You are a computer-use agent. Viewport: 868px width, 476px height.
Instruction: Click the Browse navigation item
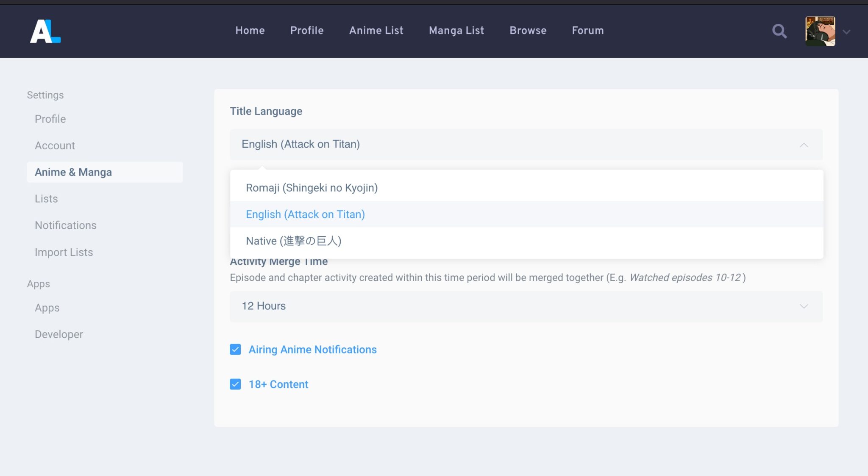pyautogui.click(x=528, y=31)
